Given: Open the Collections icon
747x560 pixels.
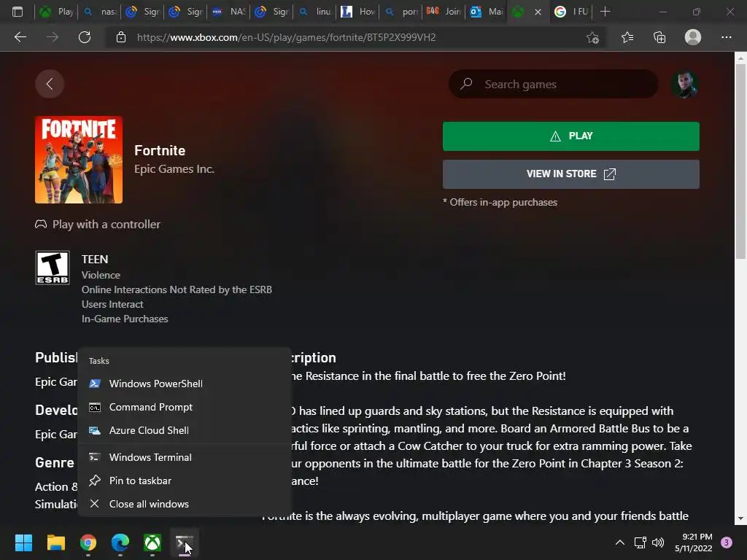Looking at the screenshot, I should click(659, 37).
